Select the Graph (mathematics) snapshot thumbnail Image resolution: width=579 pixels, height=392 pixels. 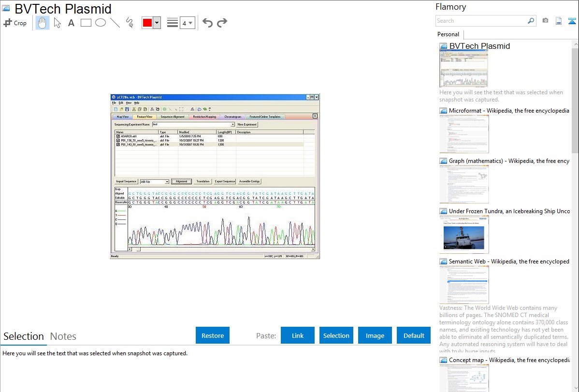tap(464, 184)
